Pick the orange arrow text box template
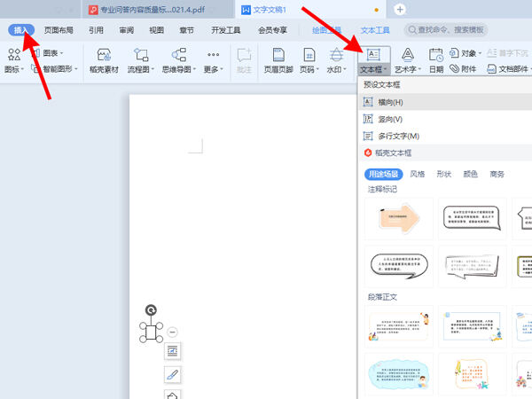The width and height of the screenshot is (532, 399). [398, 217]
